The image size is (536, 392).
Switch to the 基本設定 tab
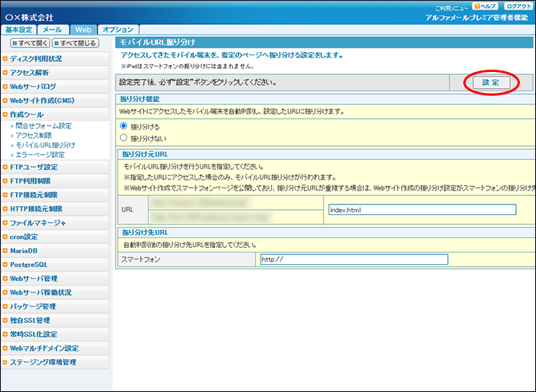[x=19, y=29]
